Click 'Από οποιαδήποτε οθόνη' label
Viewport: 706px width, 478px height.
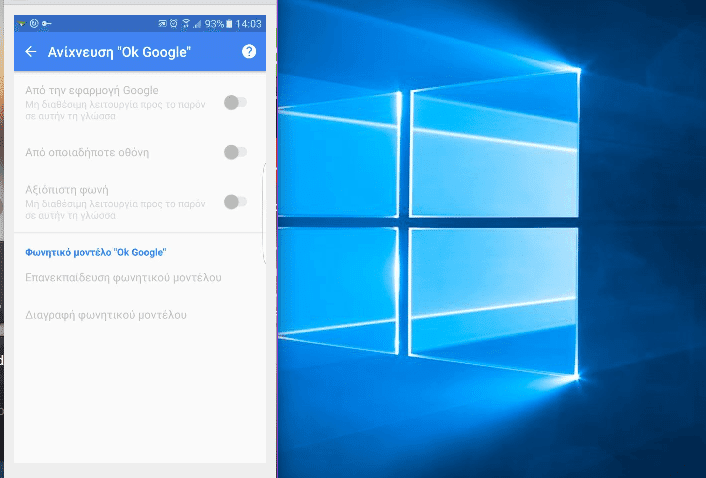[87, 153]
